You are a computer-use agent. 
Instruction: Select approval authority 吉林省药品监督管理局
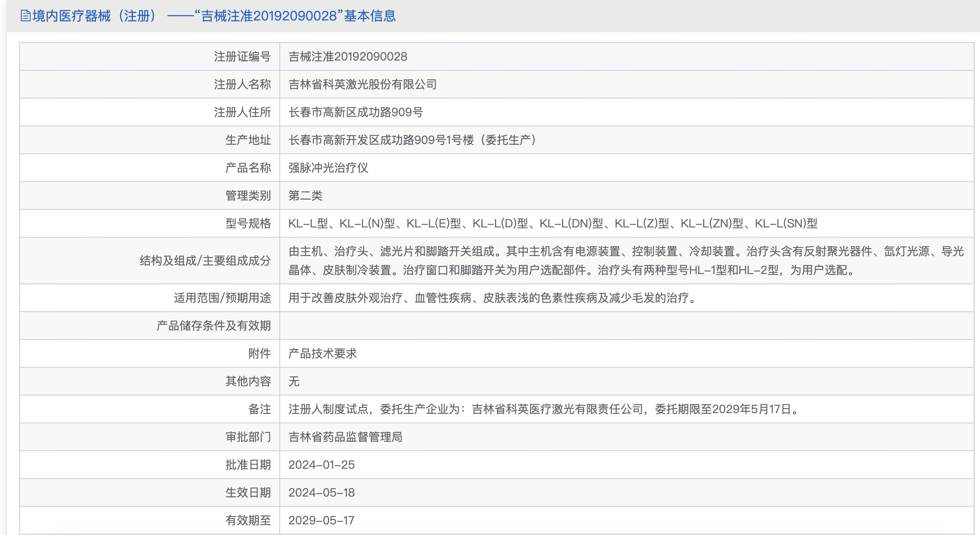coord(345,437)
